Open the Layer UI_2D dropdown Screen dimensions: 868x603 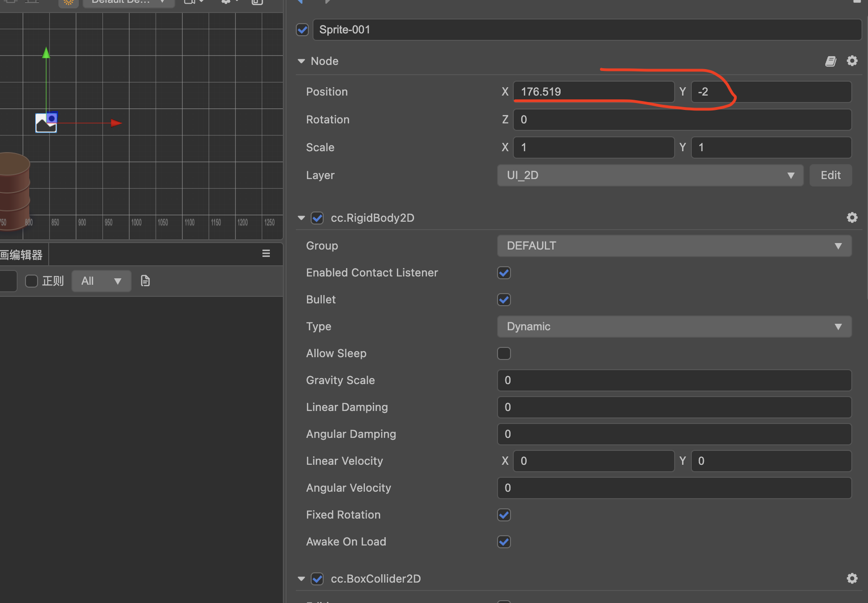(x=650, y=175)
